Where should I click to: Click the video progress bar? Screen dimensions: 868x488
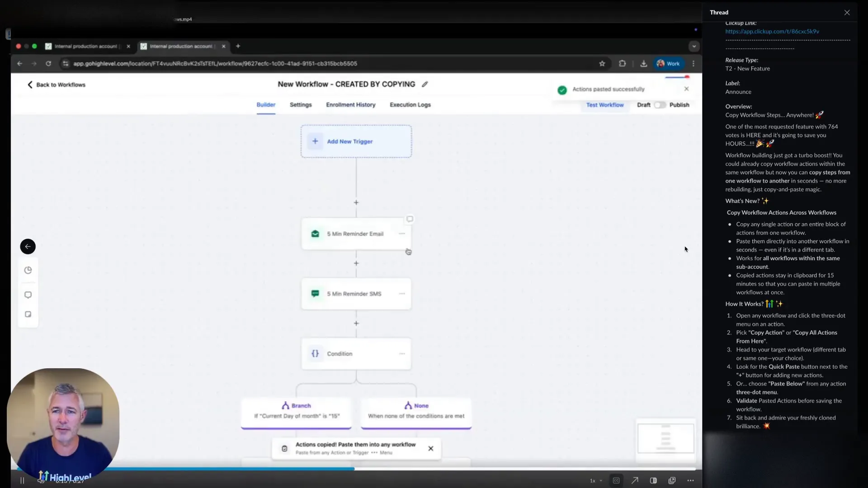316,469
